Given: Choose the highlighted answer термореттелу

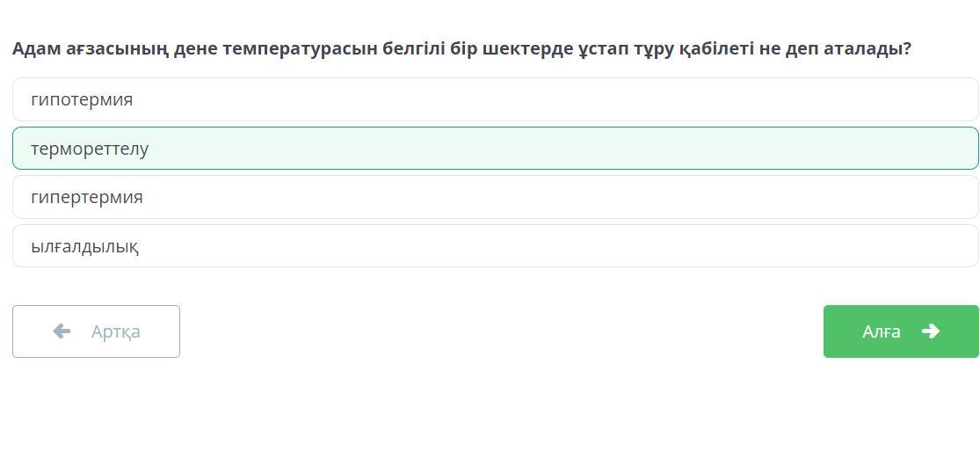Looking at the screenshot, I should click(x=495, y=149).
